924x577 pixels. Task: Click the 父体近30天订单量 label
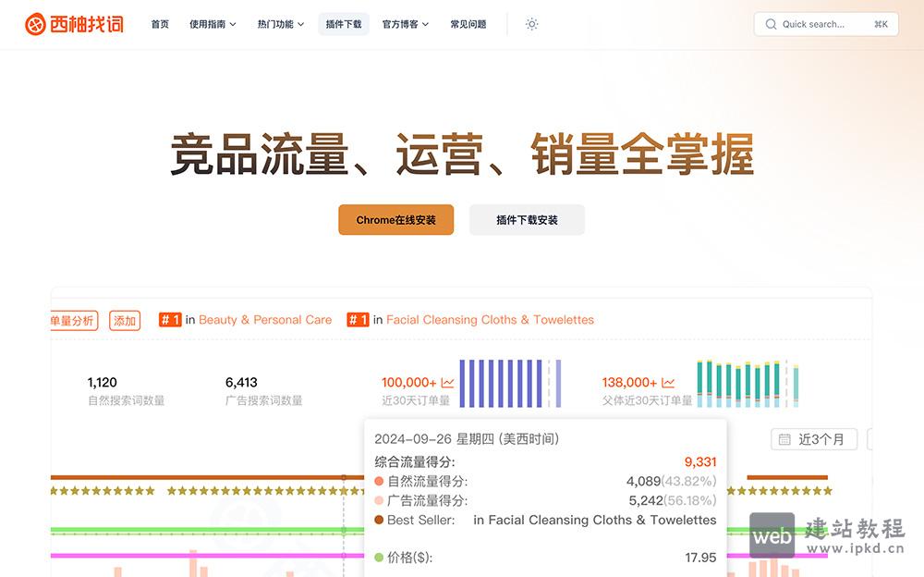click(x=647, y=400)
